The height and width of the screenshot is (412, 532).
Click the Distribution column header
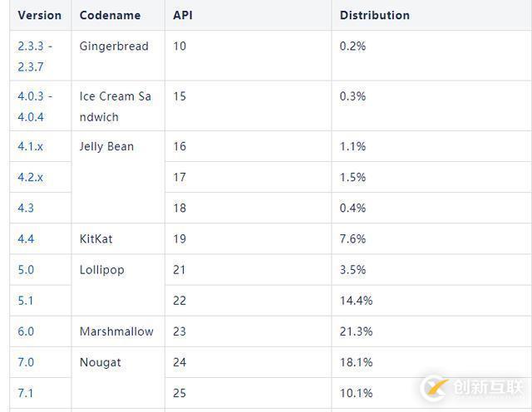point(374,15)
